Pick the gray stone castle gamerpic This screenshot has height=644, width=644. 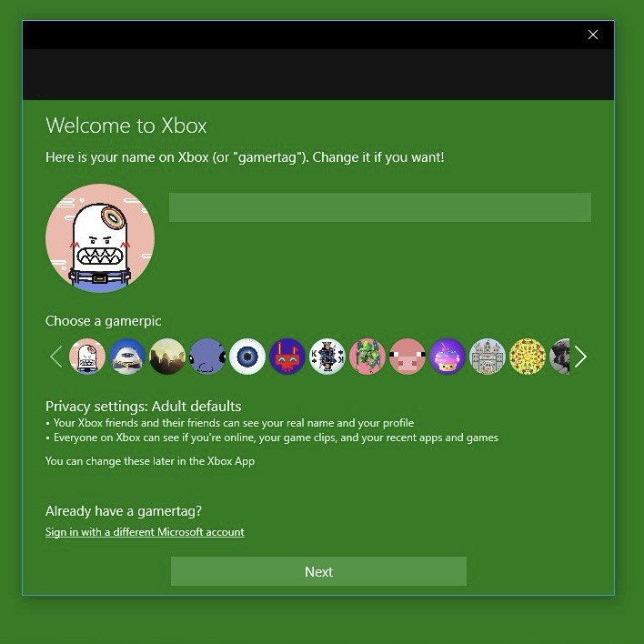tap(488, 357)
